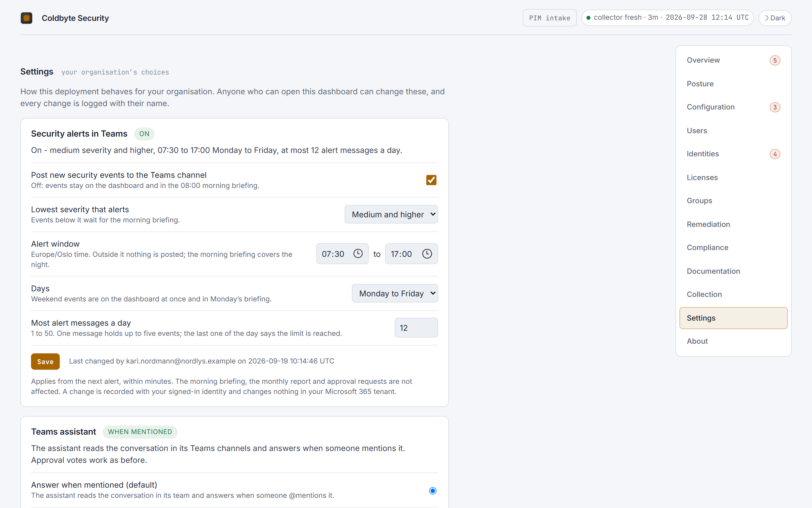Open the Users section

pos(733,131)
